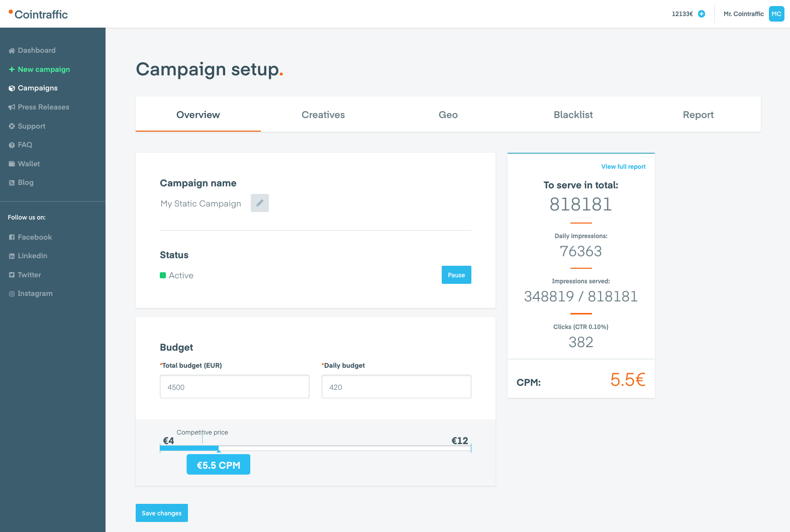Open the Wallet page link
This screenshot has width=790, height=532.
click(29, 164)
